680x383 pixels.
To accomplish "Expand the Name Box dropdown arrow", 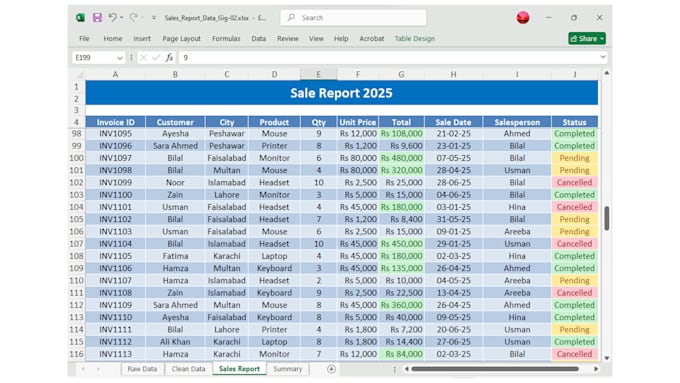I will click(x=120, y=58).
